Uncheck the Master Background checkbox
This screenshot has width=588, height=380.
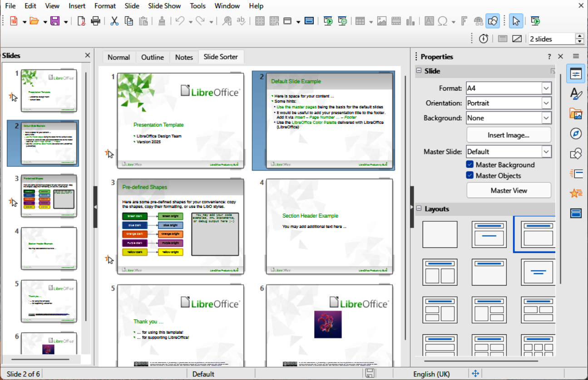click(470, 165)
